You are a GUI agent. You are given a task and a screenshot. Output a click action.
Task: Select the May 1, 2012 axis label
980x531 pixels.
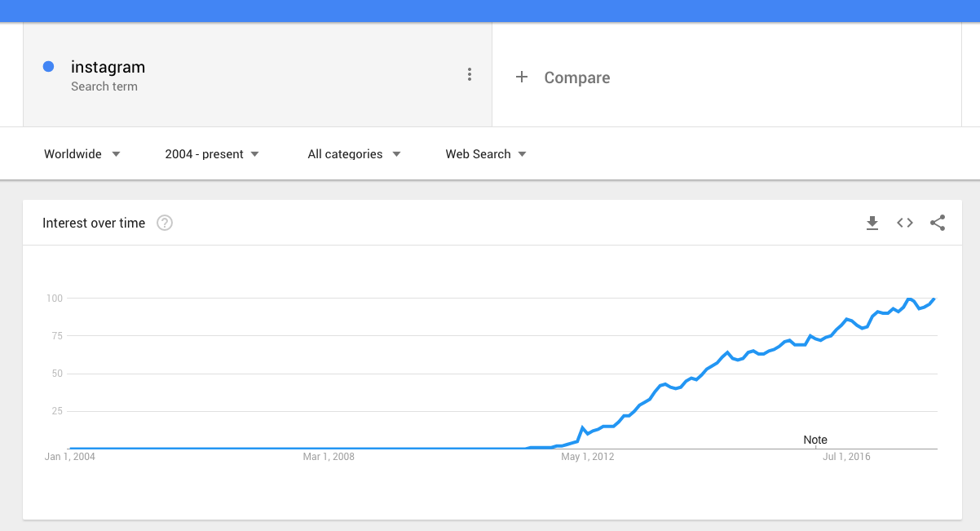pyautogui.click(x=588, y=457)
